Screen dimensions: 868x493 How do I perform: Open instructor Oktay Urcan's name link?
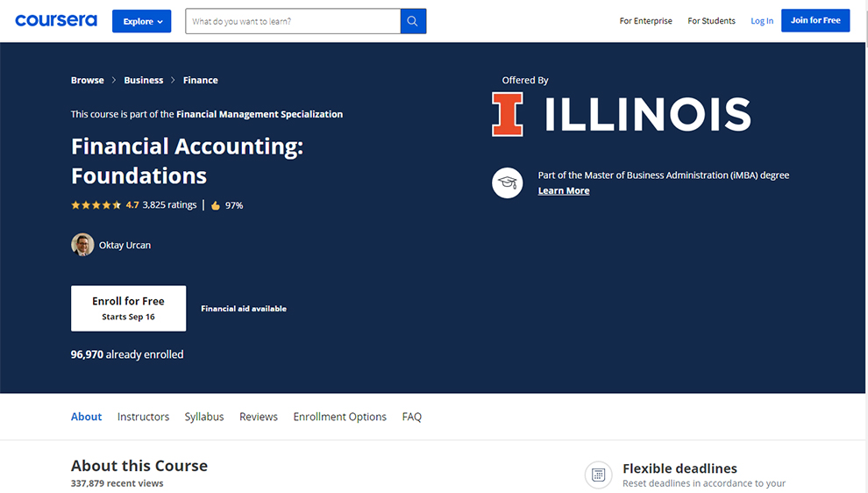coord(125,245)
